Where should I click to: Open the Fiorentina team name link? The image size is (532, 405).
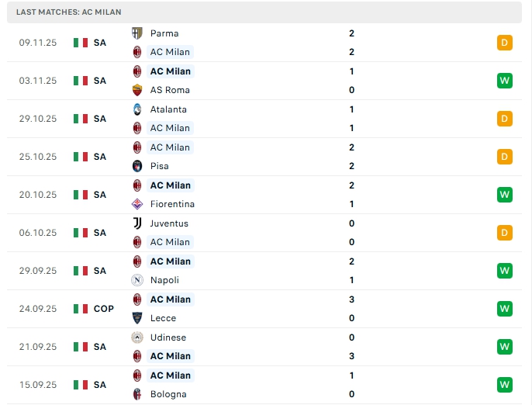click(172, 204)
